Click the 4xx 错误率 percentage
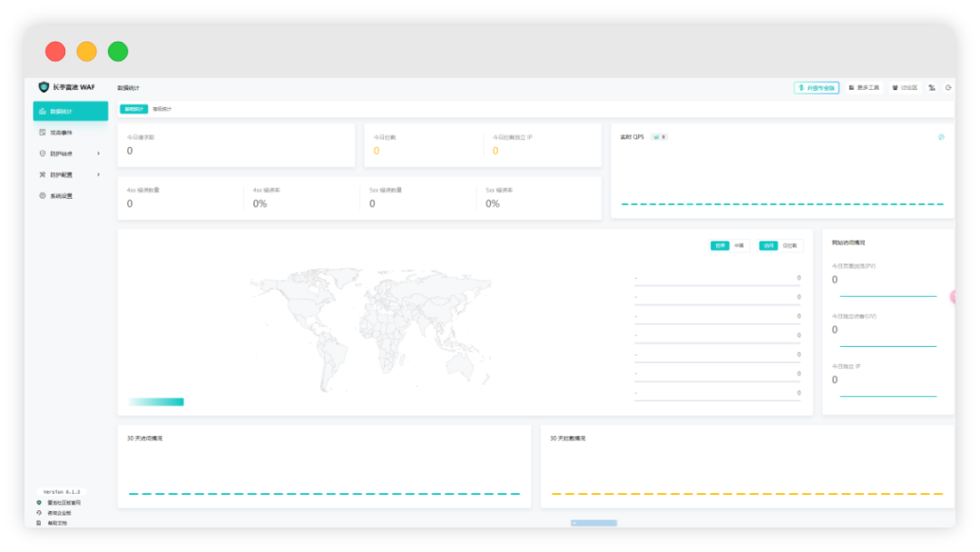The image size is (980, 552). tap(260, 203)
